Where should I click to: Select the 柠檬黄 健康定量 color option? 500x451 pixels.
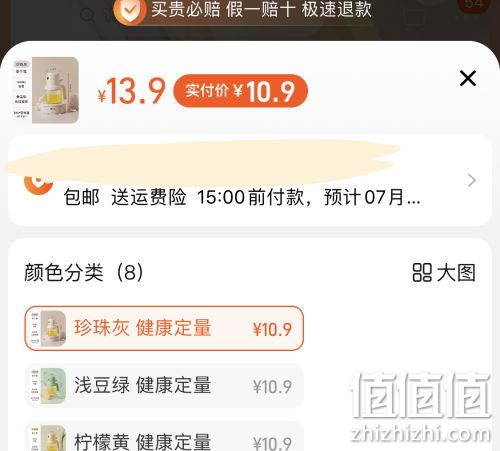pos(164,437)
